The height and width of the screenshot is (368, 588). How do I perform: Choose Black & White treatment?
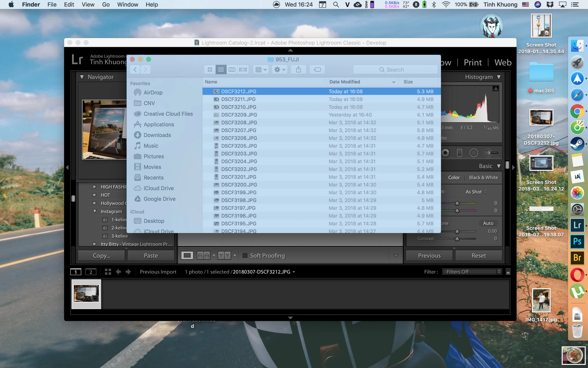(483, 178)
